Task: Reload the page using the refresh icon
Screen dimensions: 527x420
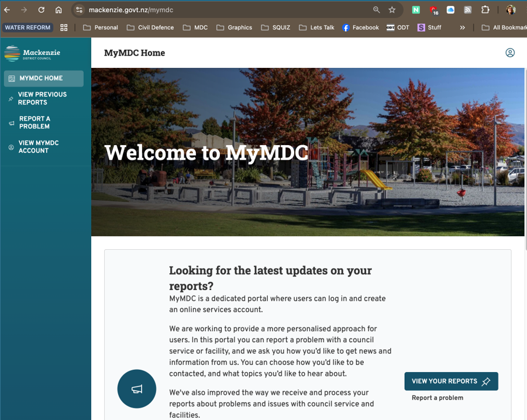Action: tap(42, 10)
